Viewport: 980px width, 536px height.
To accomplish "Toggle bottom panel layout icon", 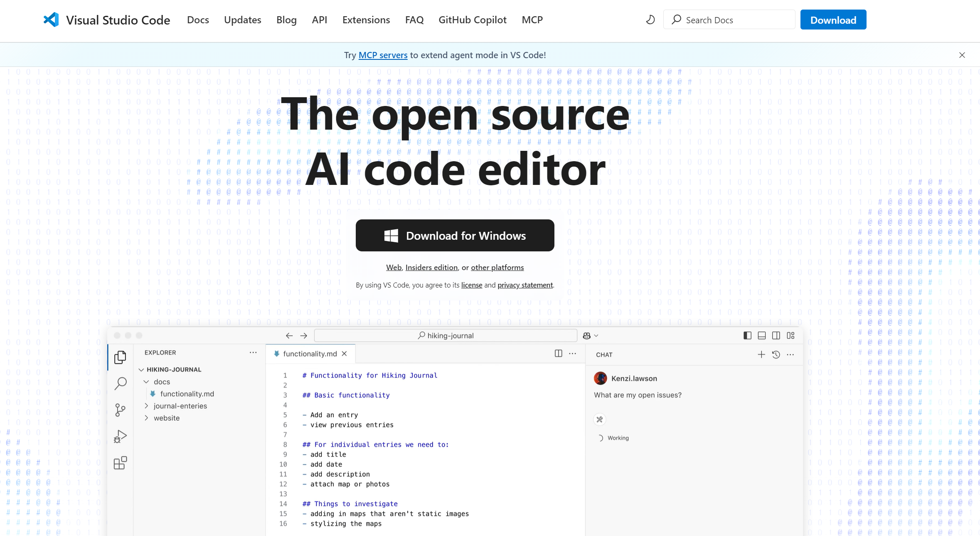I will 761,335.
